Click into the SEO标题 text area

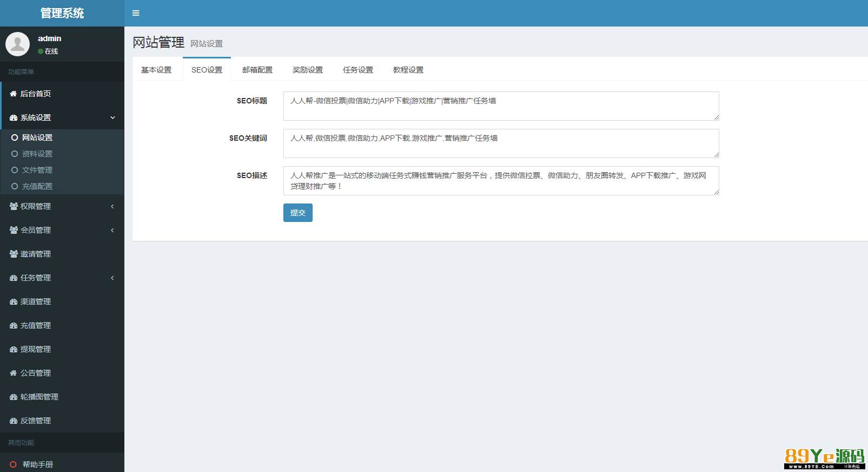click(x=501, y=106)
